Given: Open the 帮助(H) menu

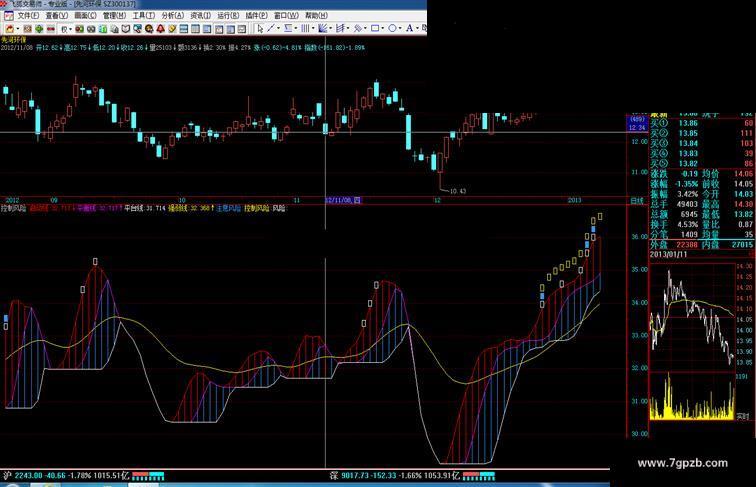Looking at the screenshot, I should click(316, 15).
